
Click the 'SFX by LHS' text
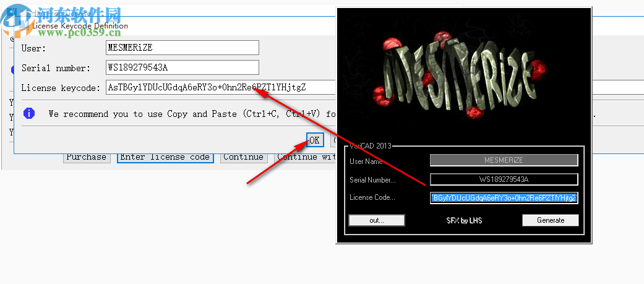pyautogui.click(x=464, y=221)
